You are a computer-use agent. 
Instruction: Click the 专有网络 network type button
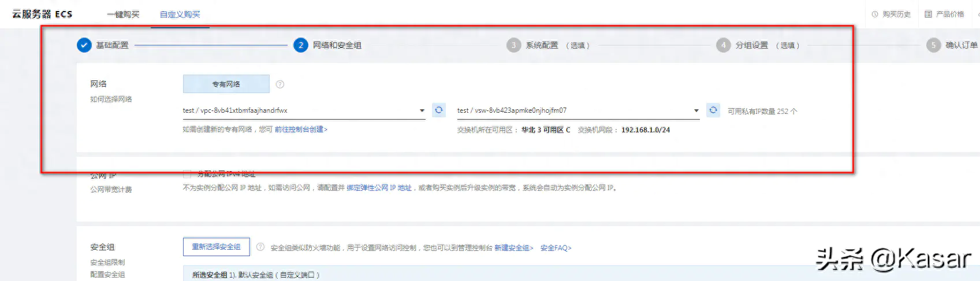point(226,84)
